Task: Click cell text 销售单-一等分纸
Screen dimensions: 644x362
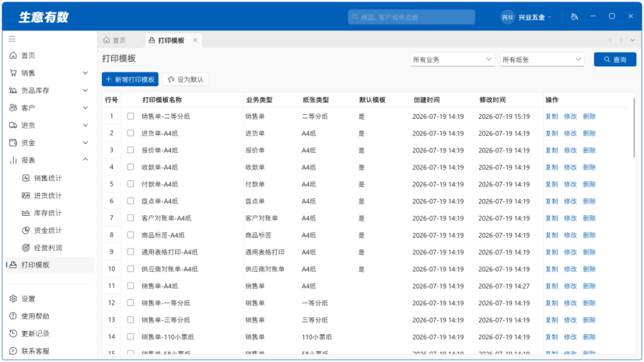Action: pyautogui.click(x=166, y=303)
